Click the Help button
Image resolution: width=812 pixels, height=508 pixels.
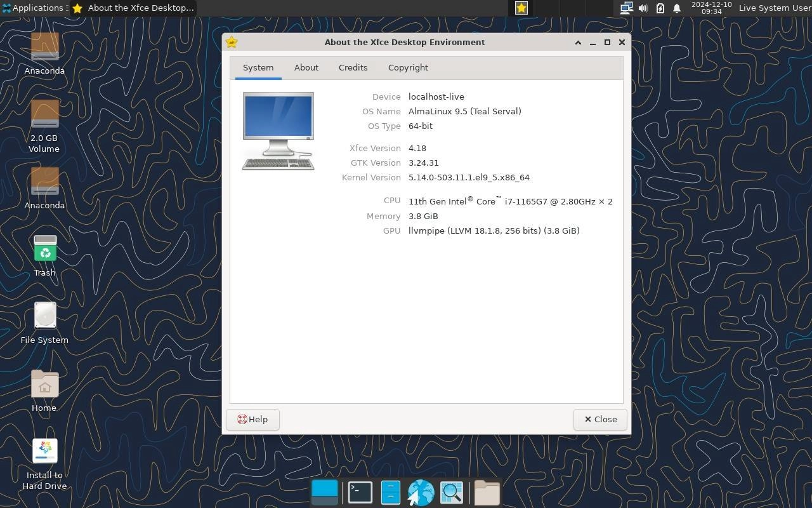pos(252,419)
